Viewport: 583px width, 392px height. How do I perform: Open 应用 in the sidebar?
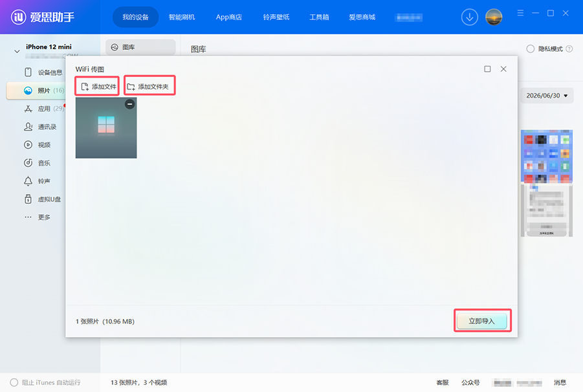tap(43, 109)
